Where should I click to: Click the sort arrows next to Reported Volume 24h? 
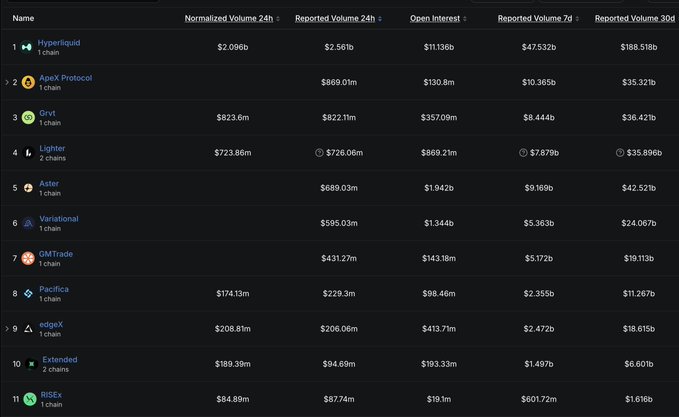(x=380, y=19)
